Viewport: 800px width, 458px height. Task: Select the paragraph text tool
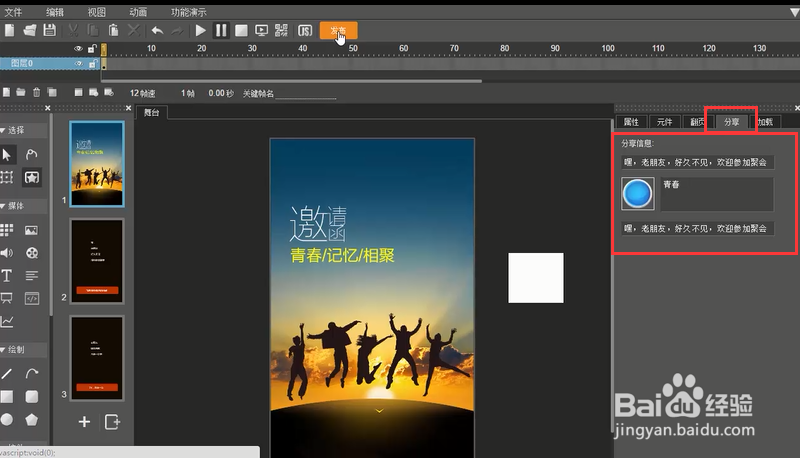(32, 276)
